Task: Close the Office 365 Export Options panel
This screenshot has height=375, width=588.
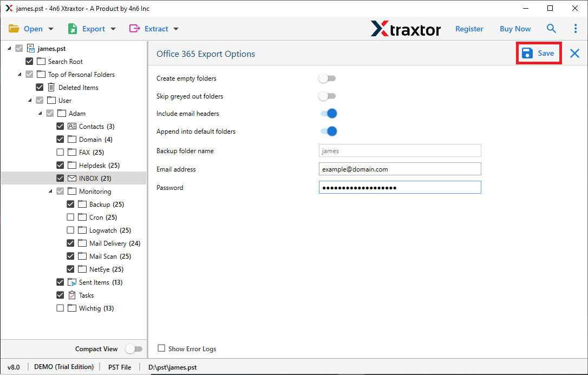Action: click(x=574, y=53)
